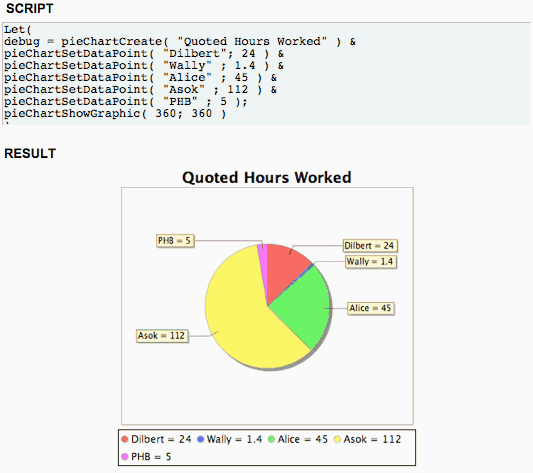Click 'Alice = 45' text in the legend
This screenshot has width=533, height=473.
[303, 439]
